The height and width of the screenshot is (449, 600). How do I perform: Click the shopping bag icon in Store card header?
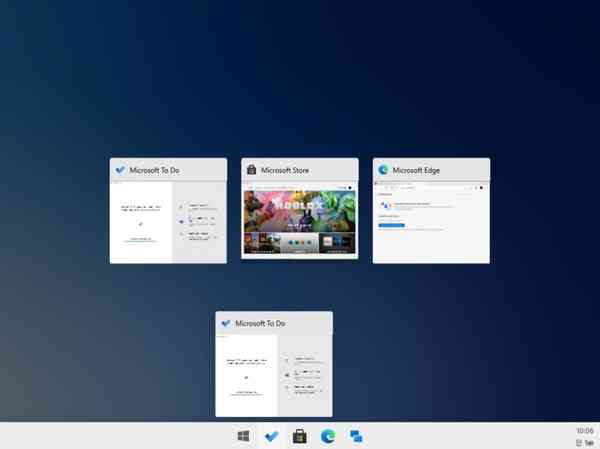(252, 170)
